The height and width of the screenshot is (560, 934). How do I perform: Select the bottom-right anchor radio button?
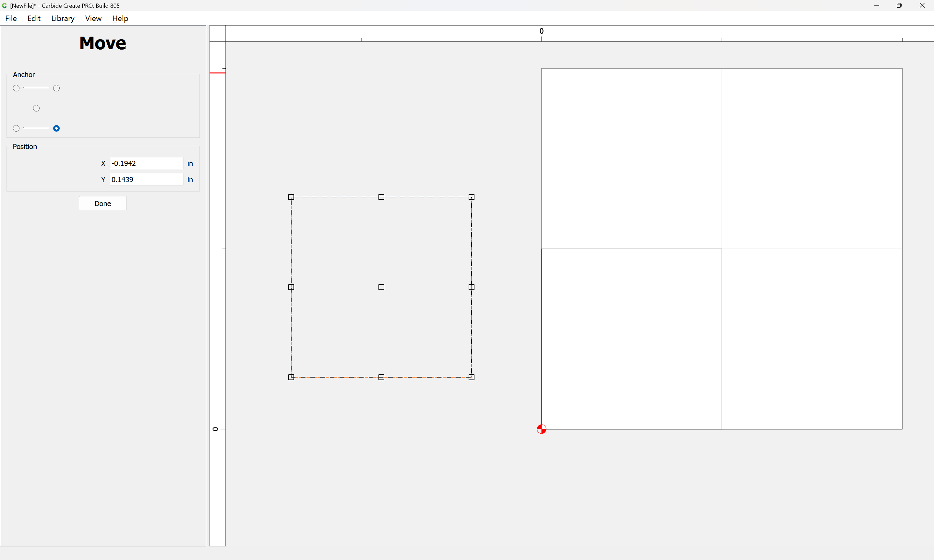(57, 128)
